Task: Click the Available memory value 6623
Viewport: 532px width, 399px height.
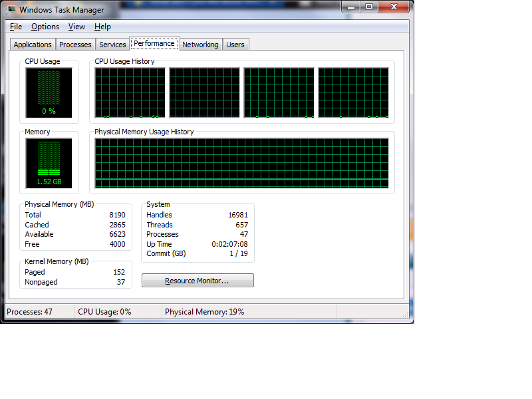Action: 118,235
